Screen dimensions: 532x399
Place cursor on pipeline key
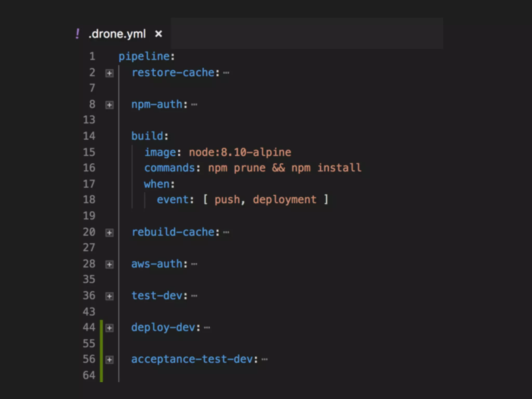pos(144,57)
